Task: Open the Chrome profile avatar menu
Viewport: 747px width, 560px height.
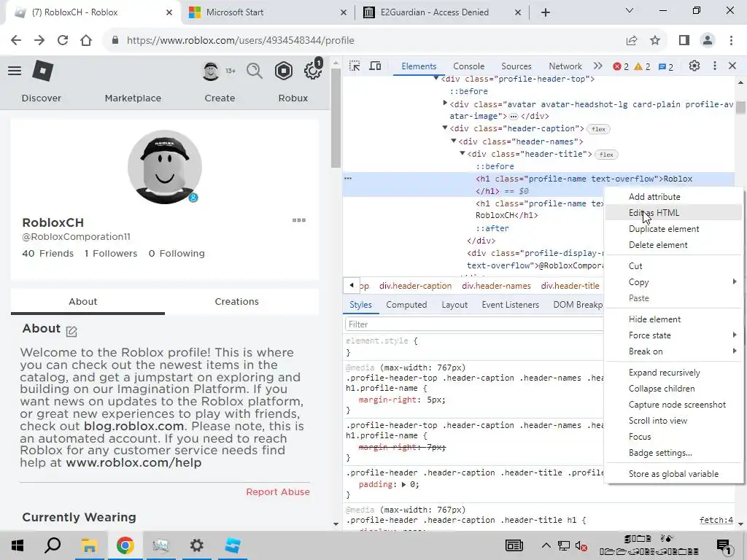Action: pos(708,40)
